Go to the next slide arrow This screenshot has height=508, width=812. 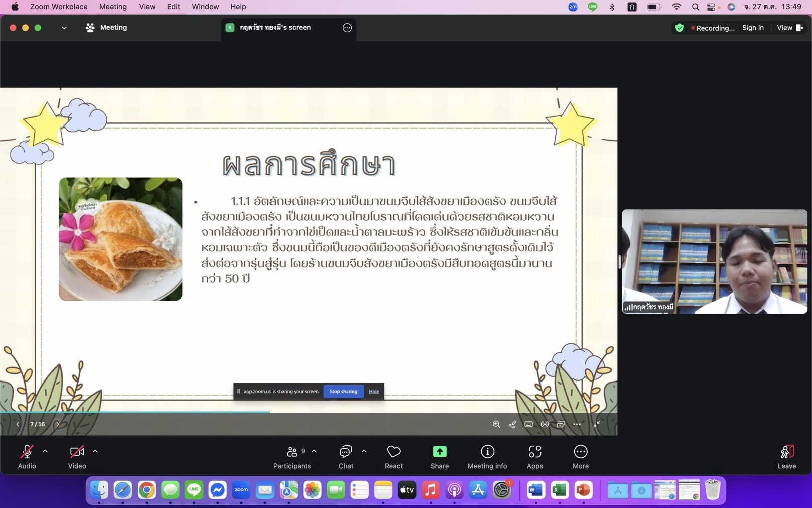(58, 424)
